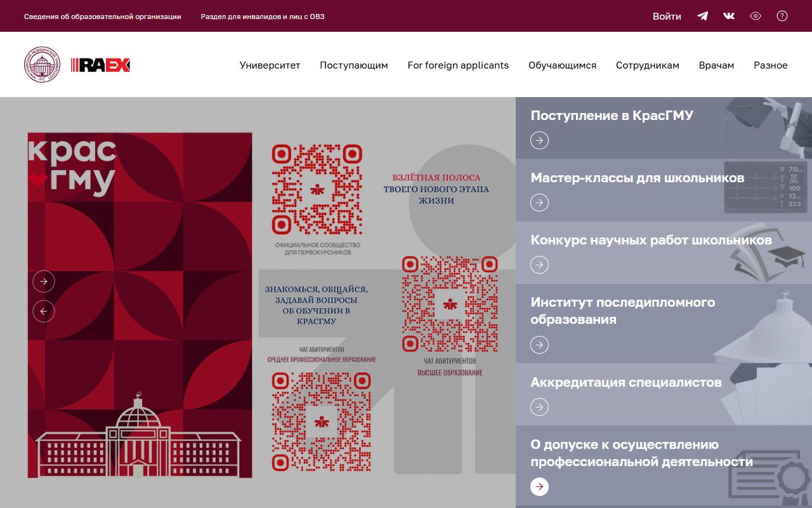Open the For foreign applicants menu
Image resolution: width=812 pixels, height=508 pixels.
[x=458, y=65]
